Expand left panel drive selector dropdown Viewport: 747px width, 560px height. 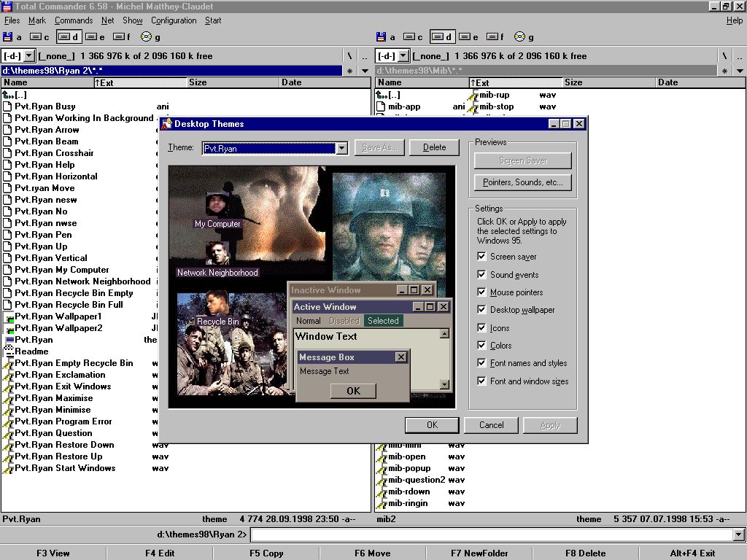click(29, 56)
